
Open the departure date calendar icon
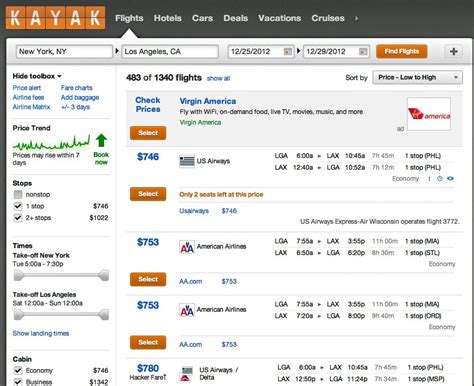click(287, 52)
